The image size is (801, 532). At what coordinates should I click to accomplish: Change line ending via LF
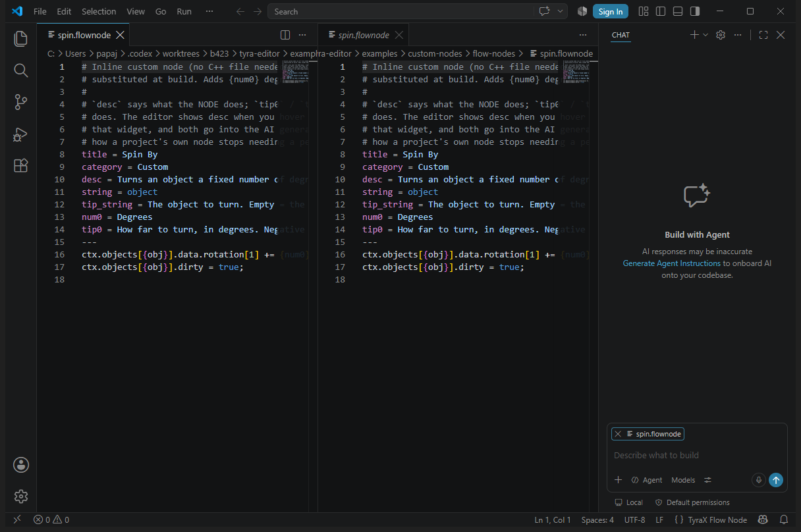[x=659, y=519]
